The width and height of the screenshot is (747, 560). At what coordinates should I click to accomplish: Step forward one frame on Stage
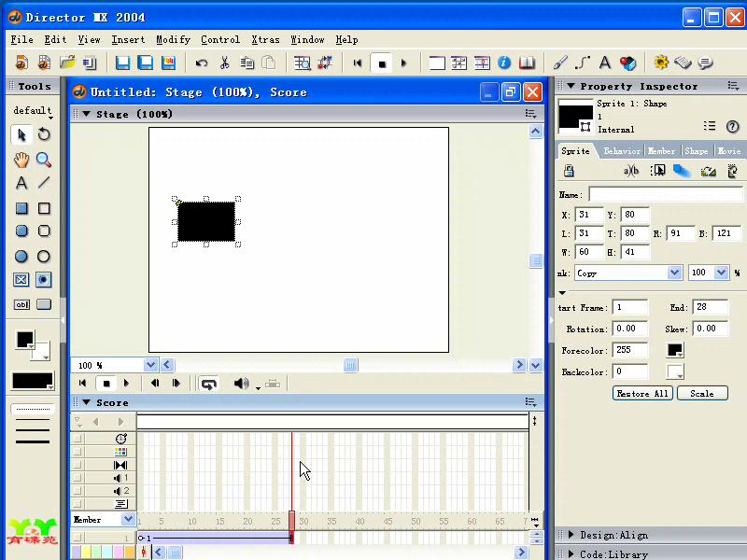(176, 383)
